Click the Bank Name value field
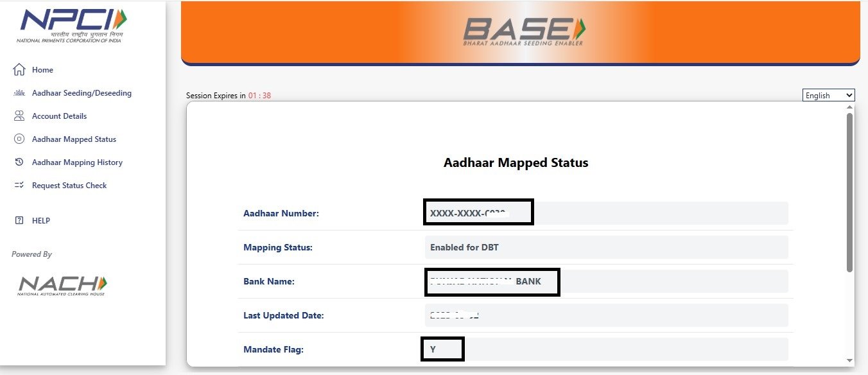Viewport: 868px width, 375px height. coord(606,281)
